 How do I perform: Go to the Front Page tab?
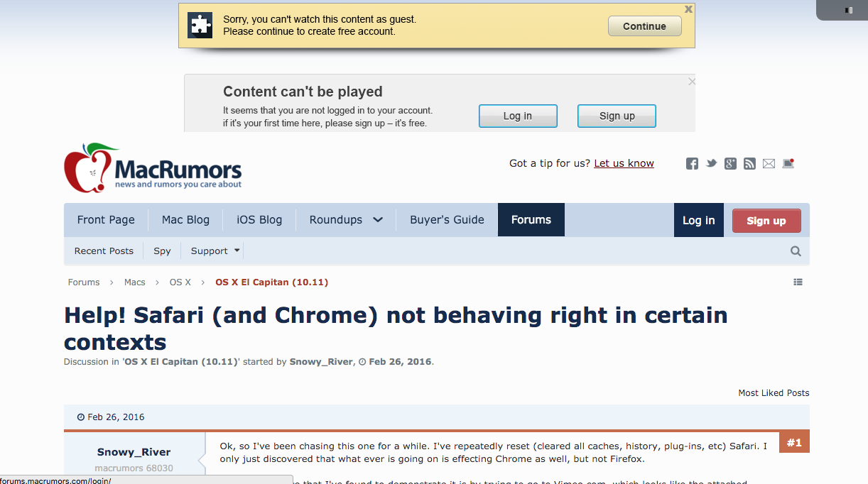(106, 220)
